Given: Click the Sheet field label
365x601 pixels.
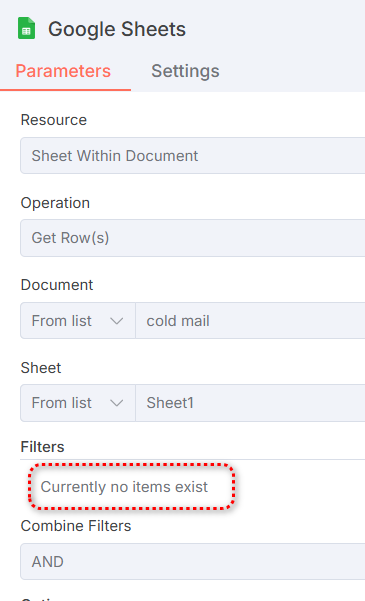Looking at the screenshot, I should click(x=41, y=368).
